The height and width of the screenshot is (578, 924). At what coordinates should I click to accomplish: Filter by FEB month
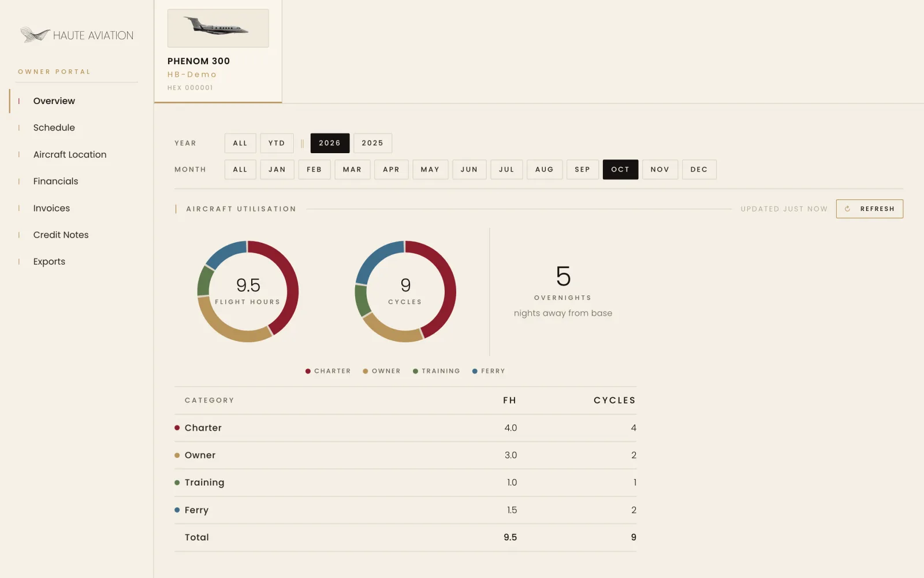[x=314, y=169]
